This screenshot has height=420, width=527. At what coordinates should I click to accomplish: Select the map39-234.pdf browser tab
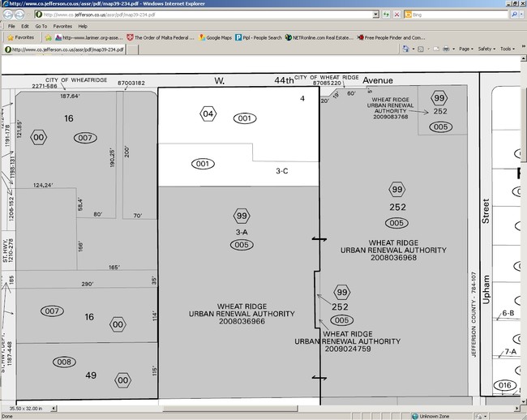pos(65,49)
